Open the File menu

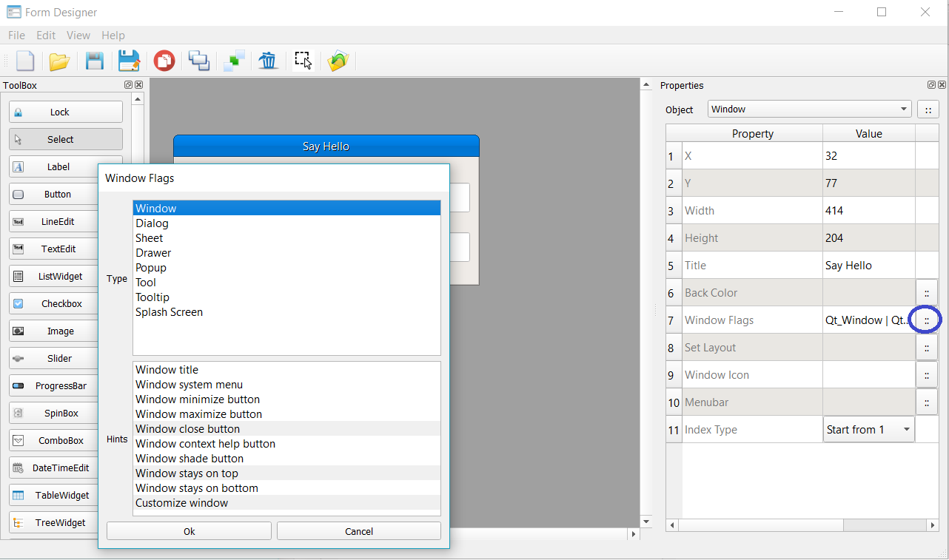[16, 36]
